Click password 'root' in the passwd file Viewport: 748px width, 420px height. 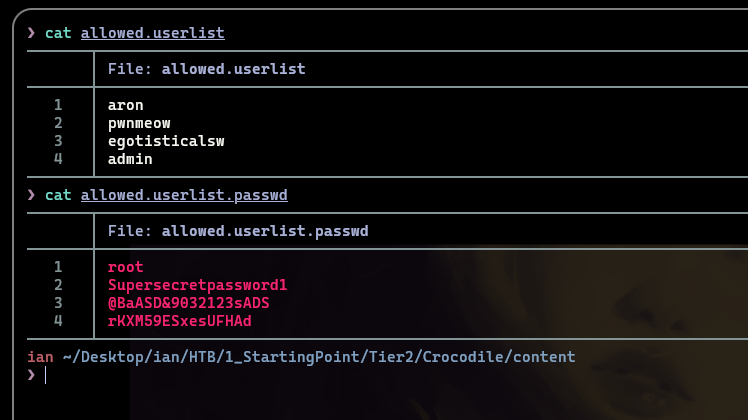125,267
